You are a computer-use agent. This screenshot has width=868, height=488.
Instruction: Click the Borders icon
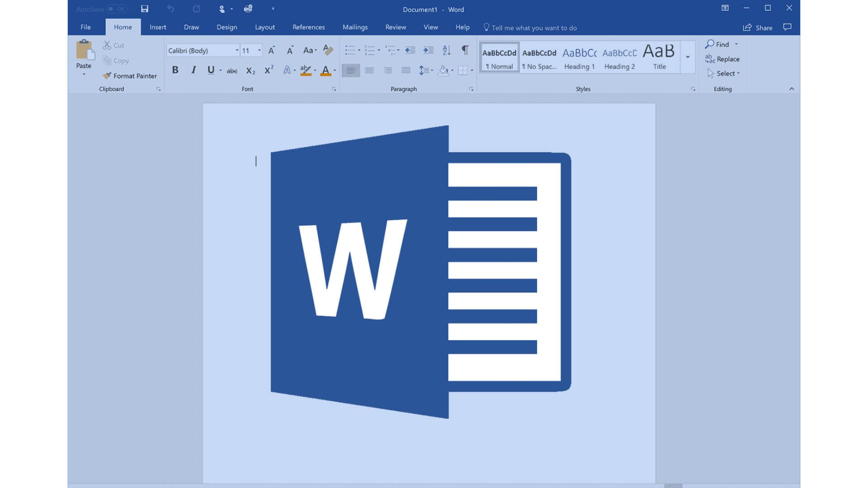[x=462, y=70]
